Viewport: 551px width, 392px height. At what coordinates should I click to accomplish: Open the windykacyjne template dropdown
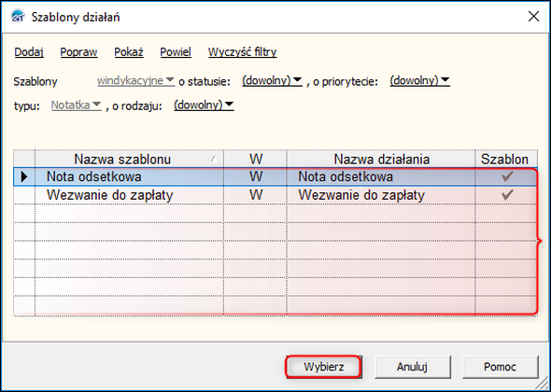[135, 81]
